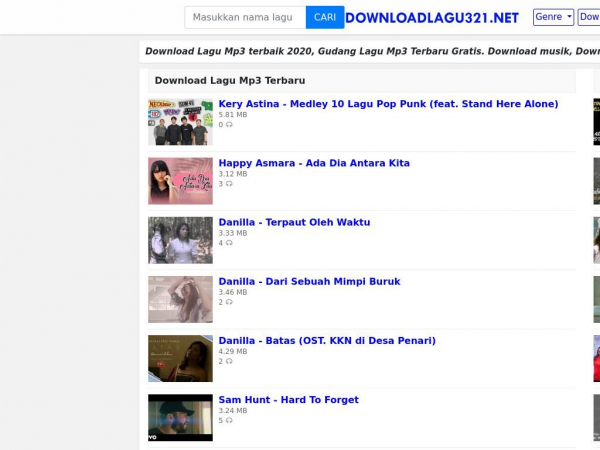Click the 3.46 MB file size text

click(233, 292)
